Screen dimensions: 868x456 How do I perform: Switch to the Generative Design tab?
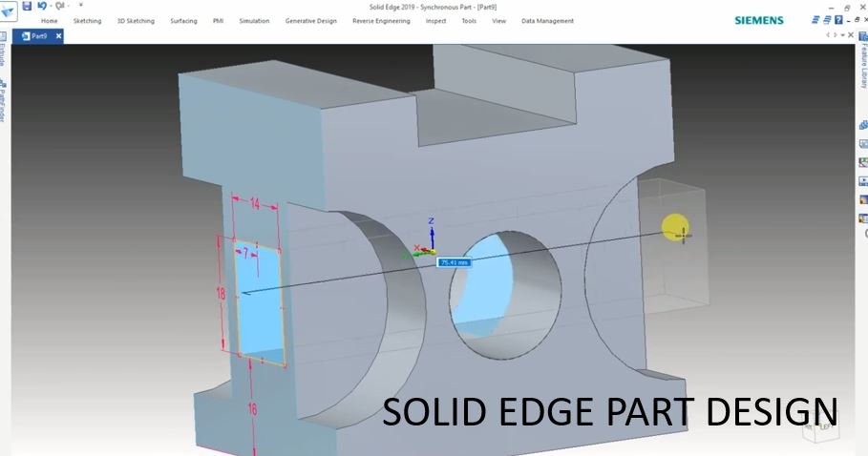[x=310, y=21]
